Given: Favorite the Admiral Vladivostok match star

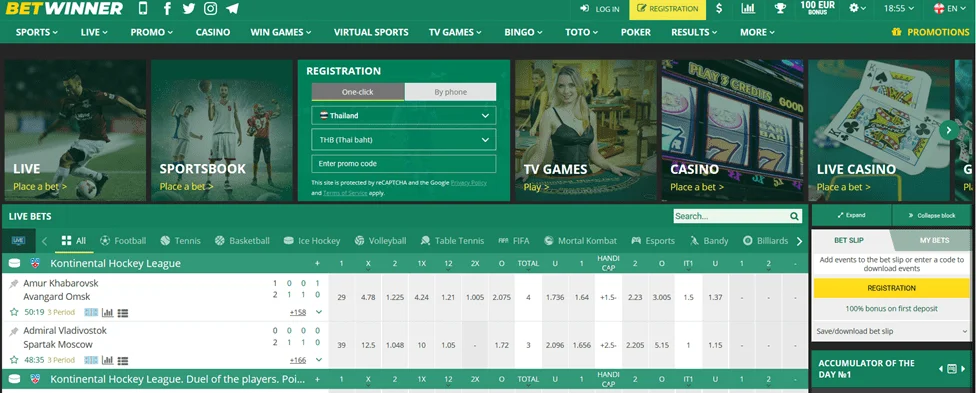Looking at the screenshot, I should tap(14, 359).
